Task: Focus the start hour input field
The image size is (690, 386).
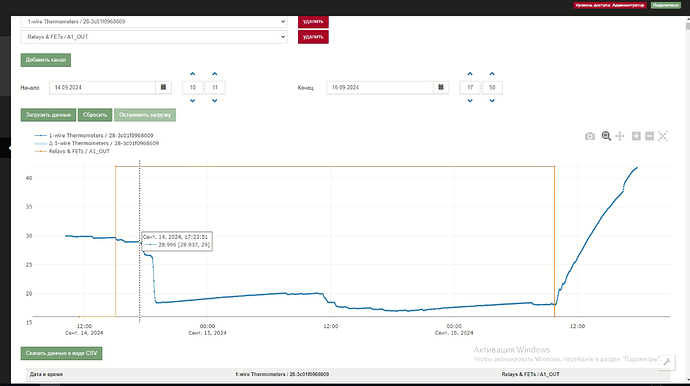Action: pyautogui.click(x=192, y=87)
